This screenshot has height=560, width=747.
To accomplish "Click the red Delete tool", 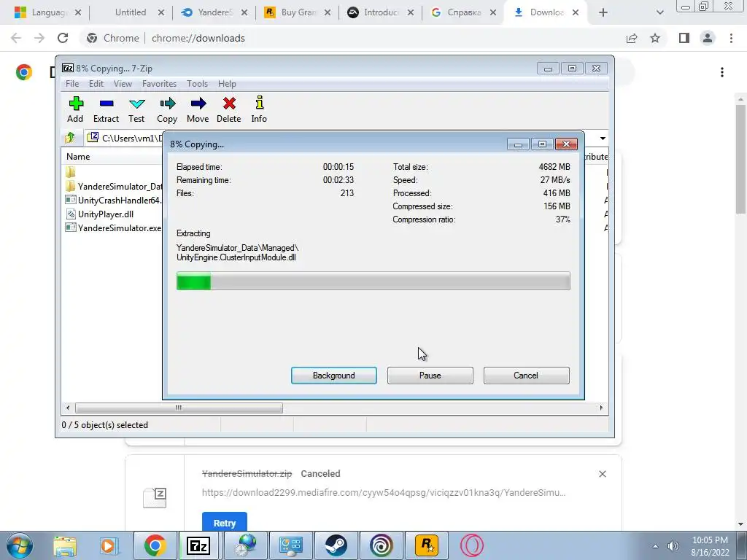I will pyautogui.click(x=228, y=109).
